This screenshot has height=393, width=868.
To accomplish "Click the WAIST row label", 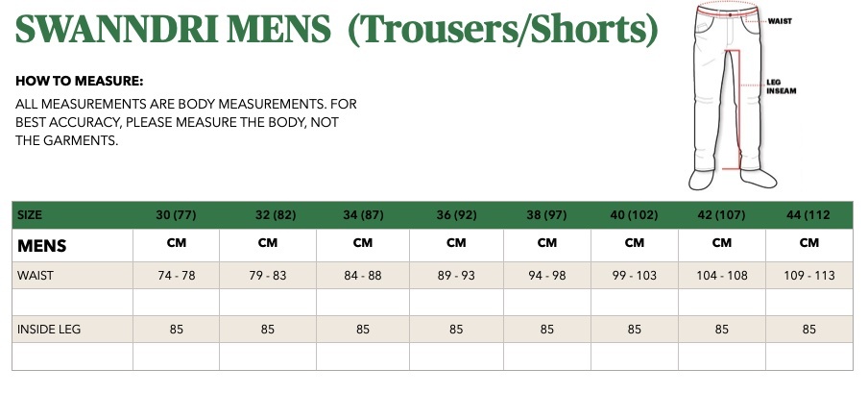I will (36, 276).
